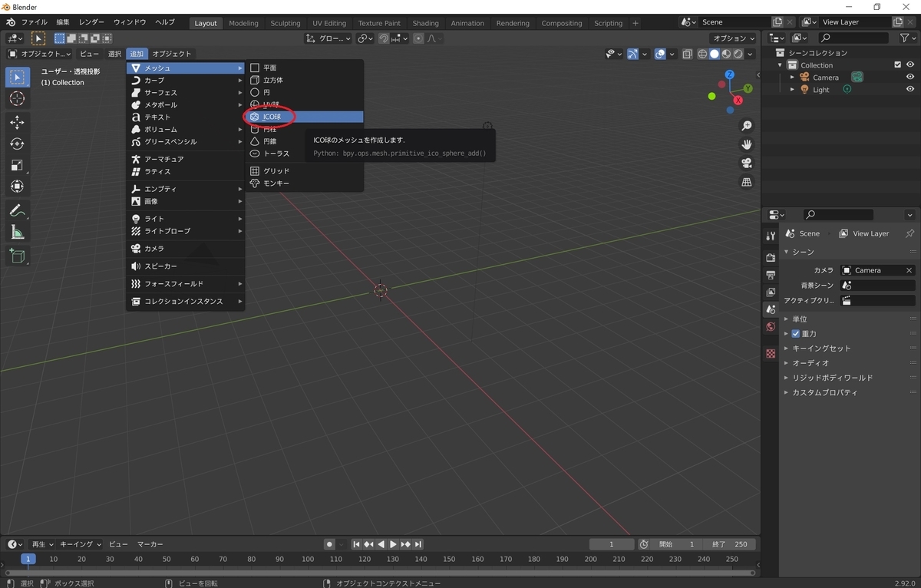Open the World properties tab icon
921x588 pixels.
tap(771, 327)
